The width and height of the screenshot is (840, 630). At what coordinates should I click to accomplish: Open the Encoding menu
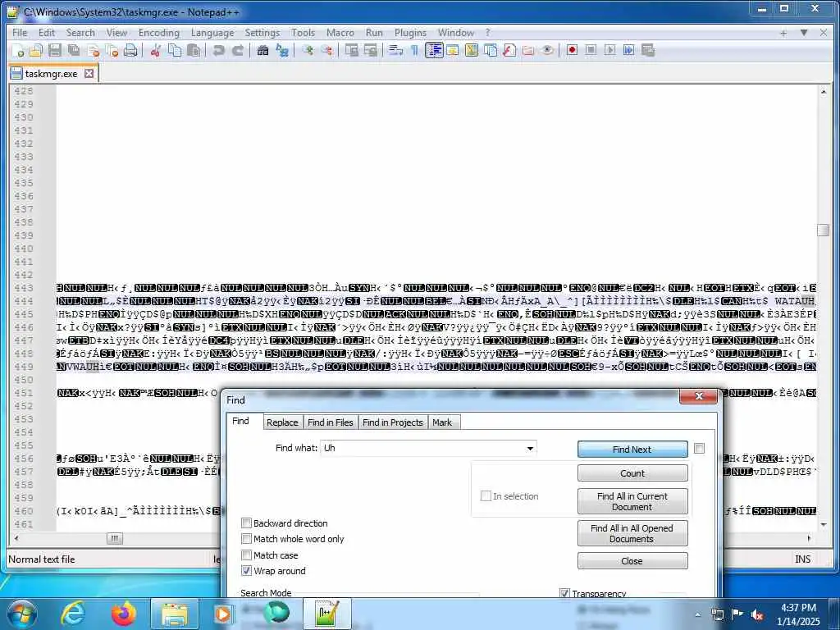[x=158, y=33]
